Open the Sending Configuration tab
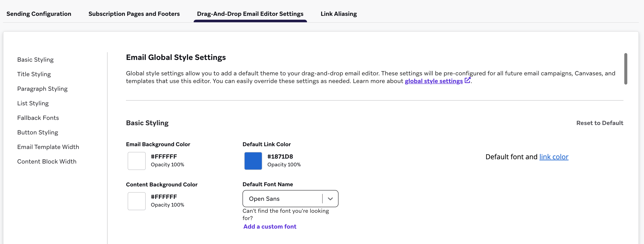 [39, 14]
